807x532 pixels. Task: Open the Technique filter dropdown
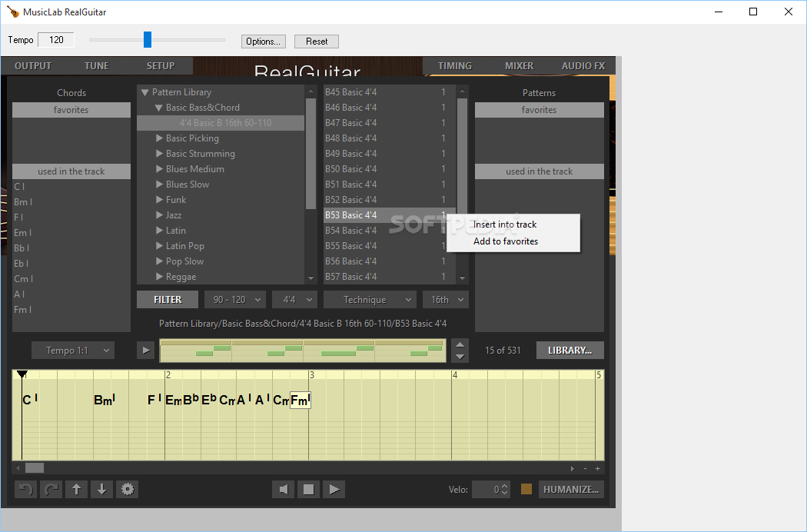[x=370, y=300]
